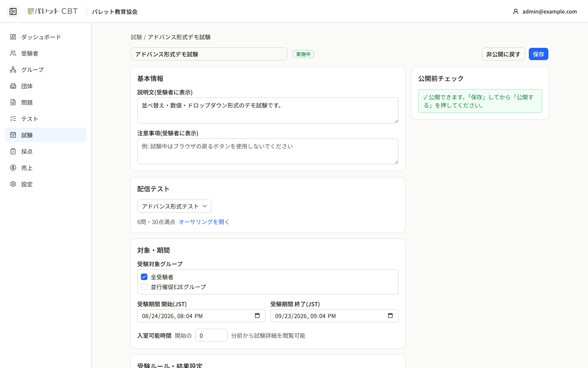Click the 実施中 status badge
This screenshot has width=588, height=368.
[303, 54]
